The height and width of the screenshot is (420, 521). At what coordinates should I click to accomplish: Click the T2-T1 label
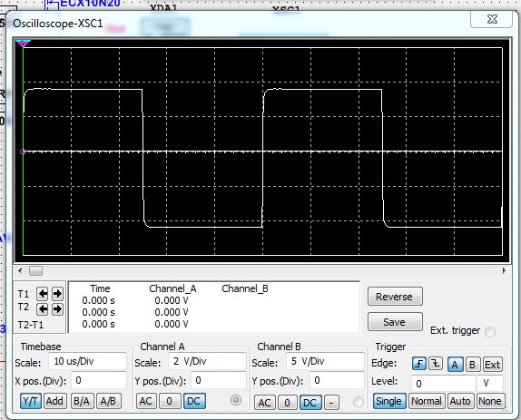click(31, 325)
